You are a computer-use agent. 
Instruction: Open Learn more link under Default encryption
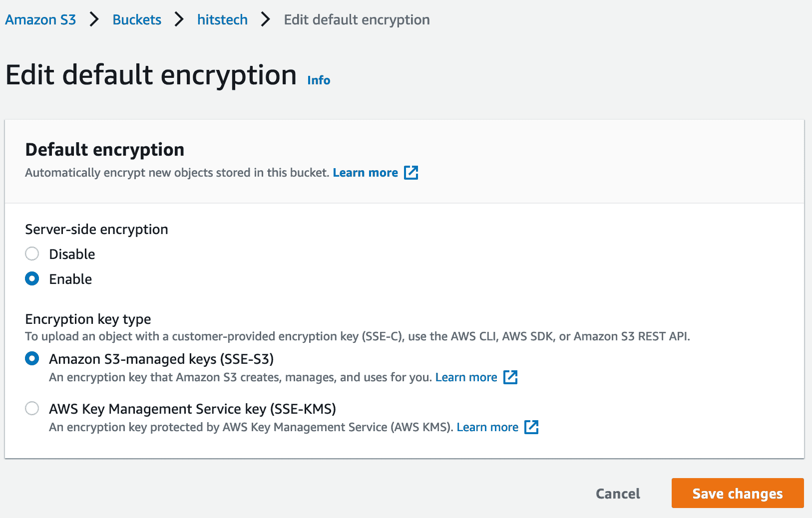click(x=366, y=173)
